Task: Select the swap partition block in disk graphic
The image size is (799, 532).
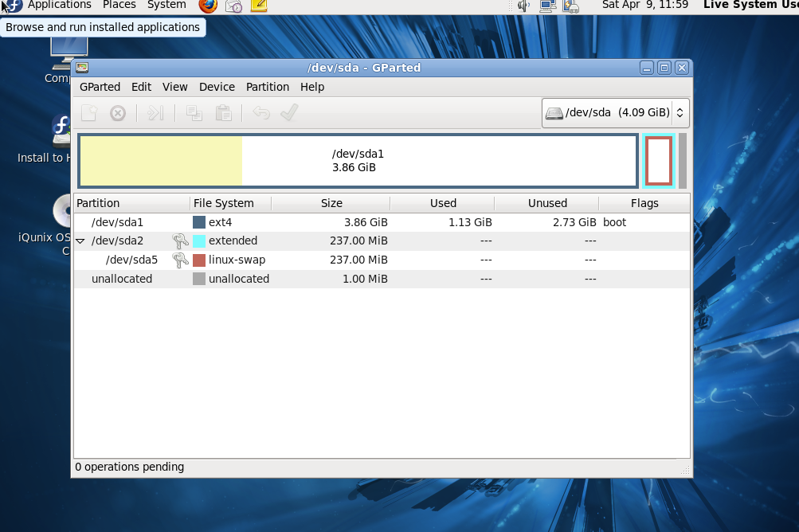Action: click(x=658, y=161)
